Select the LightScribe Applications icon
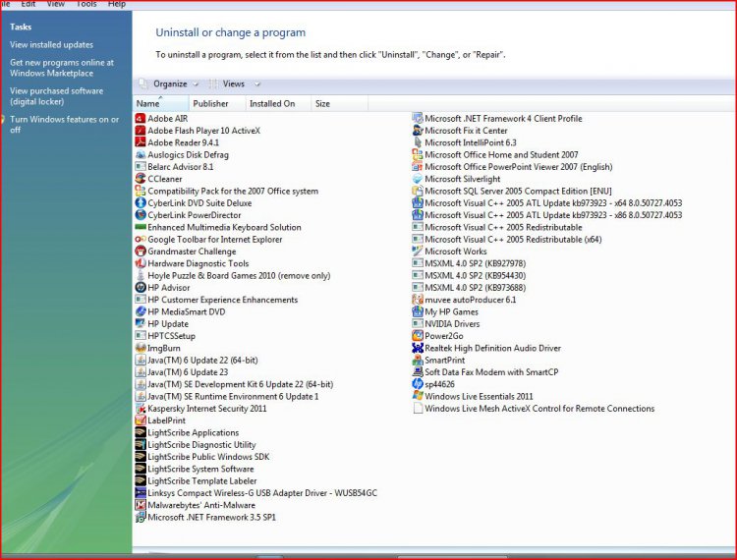The height and width of the screenshot is (560, 737). click(x=141, y=432)
